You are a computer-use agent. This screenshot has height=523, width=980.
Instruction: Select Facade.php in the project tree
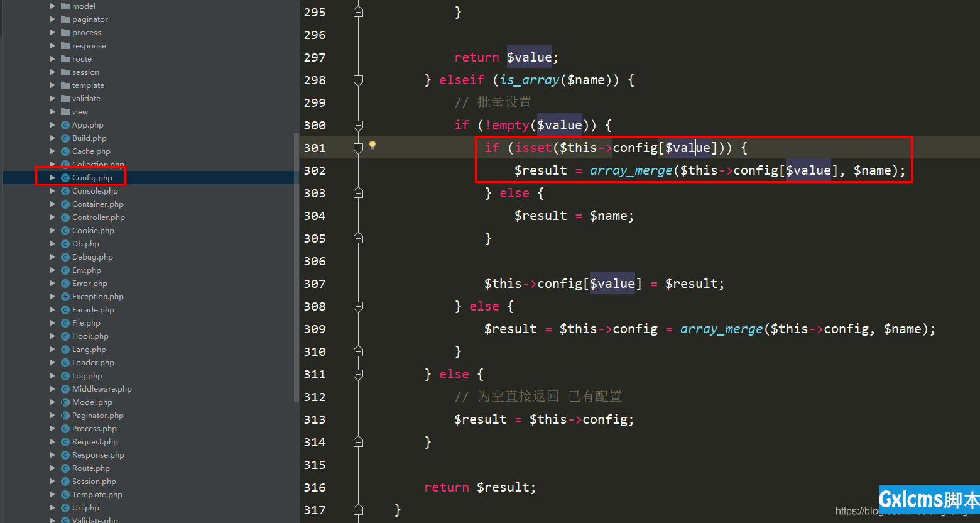coord(93,310)
